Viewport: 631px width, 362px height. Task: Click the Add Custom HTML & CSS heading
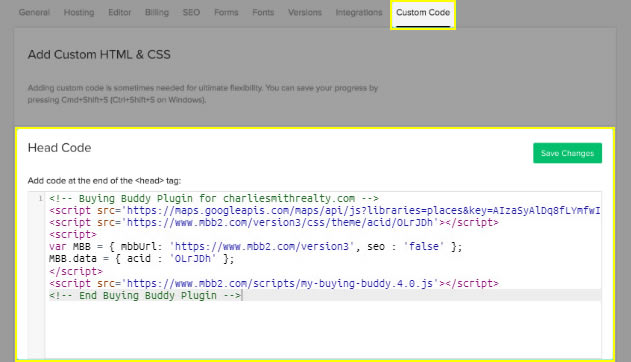tap(99, 55)
